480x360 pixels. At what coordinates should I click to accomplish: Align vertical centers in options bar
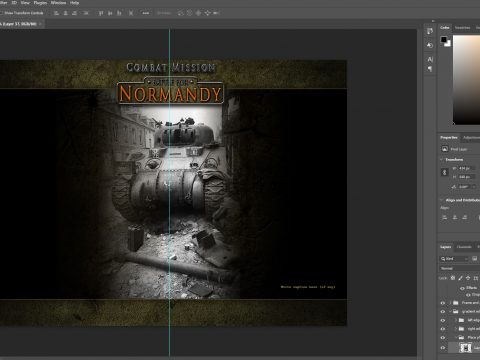click(110, 13)
